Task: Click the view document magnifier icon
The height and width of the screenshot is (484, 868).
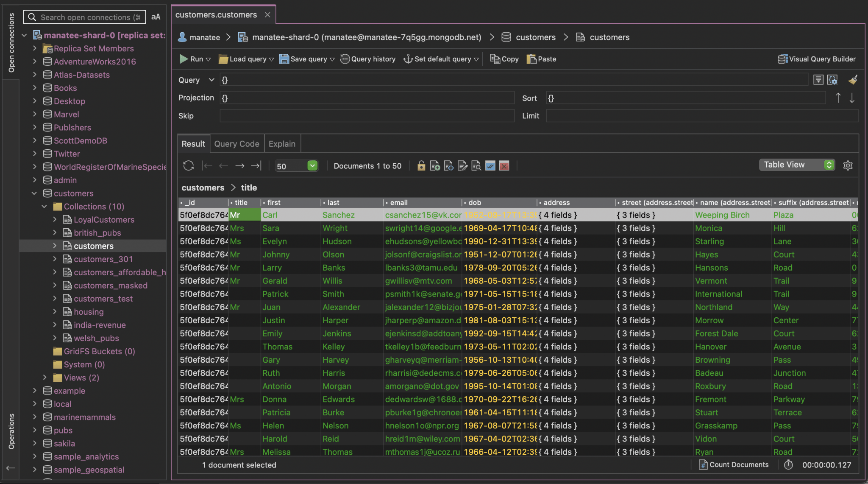Action: tap(476, 166)
